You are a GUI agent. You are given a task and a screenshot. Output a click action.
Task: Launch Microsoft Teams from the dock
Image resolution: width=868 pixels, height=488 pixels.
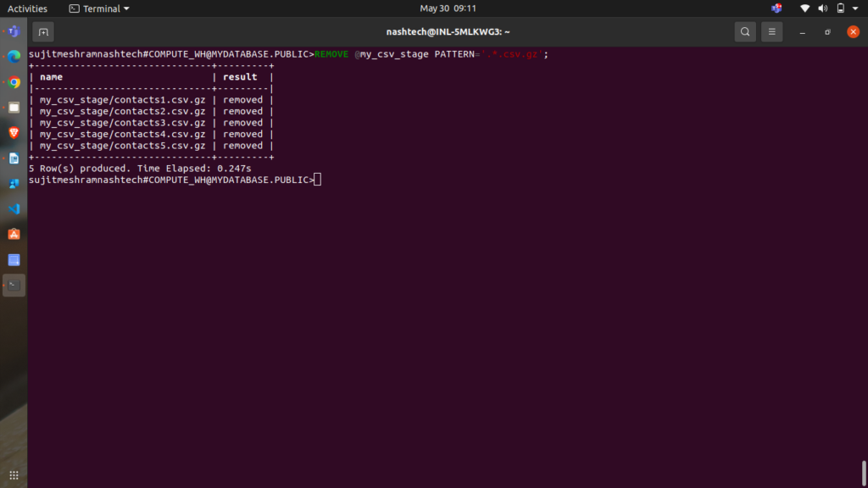14,31
